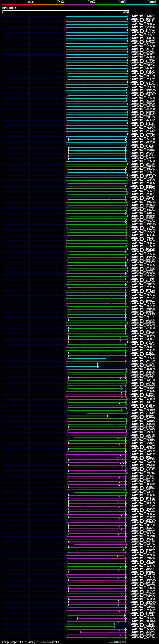This screenshot has height=644, width=159.
Task: Select hit label UniRef100_A7PEQ3
Action: [143, 87]
